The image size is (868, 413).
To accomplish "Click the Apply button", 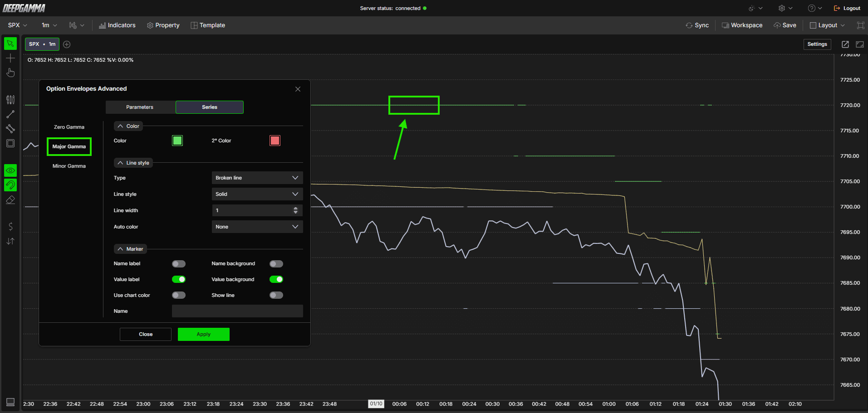I will (x=204, y=334).
